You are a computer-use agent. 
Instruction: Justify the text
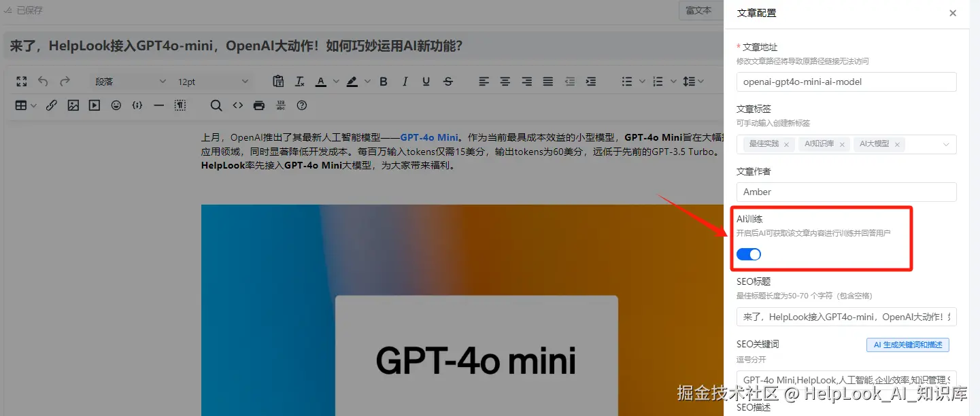[548, 82]
